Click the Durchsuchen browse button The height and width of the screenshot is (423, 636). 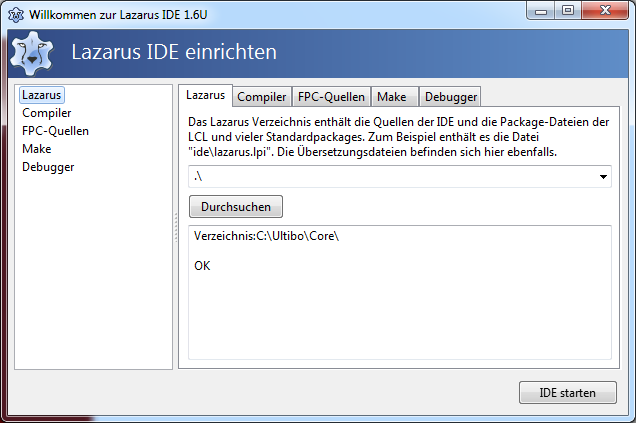(236, 207)
